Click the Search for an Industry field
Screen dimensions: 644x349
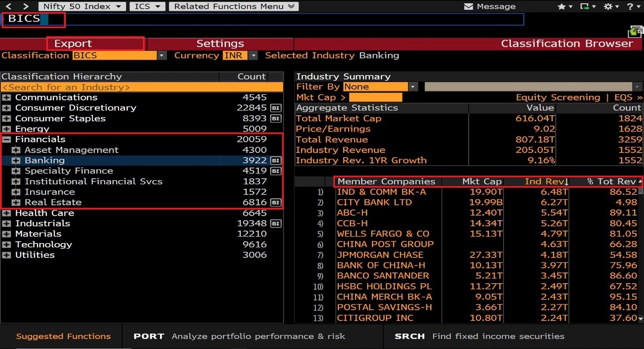pyautogui.click(x=142, y=87)
